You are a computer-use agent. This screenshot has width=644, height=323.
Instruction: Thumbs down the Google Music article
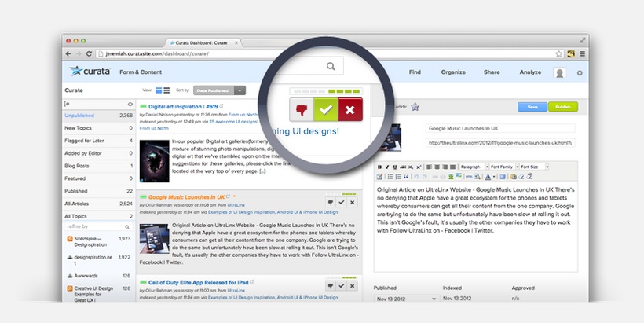pos(331,202)
